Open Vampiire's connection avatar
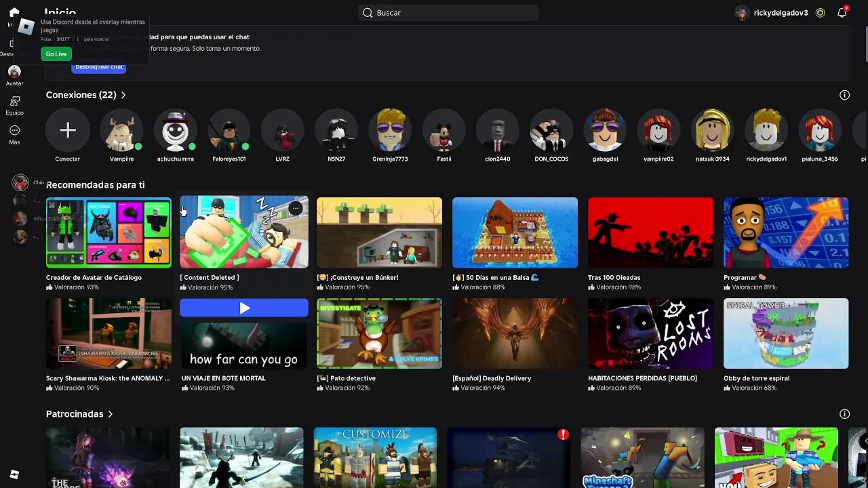This screenshot has width=868, height=488. click(121, 130)
